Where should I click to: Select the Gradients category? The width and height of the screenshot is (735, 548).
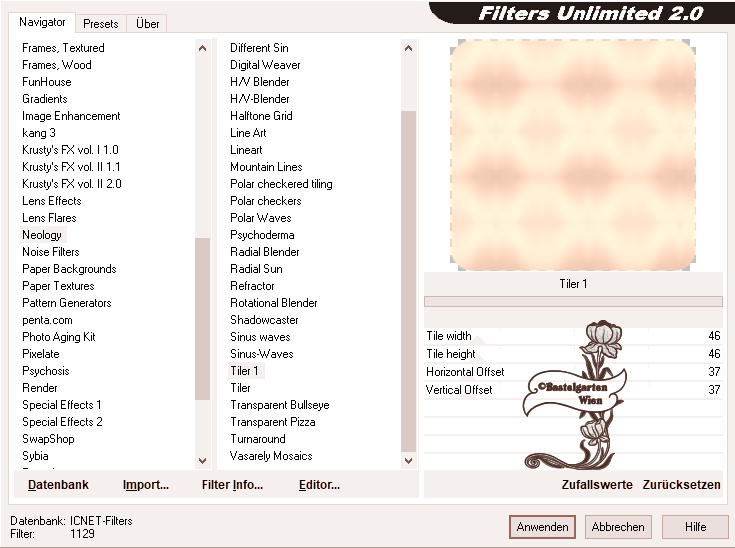tap(45, 99)
